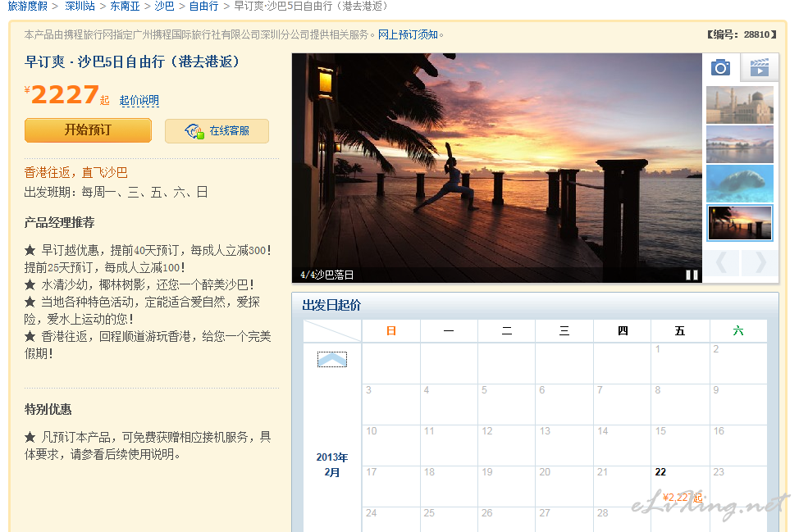
Task: Click the ¥2227 starting price
Action: tap(66, 95)
